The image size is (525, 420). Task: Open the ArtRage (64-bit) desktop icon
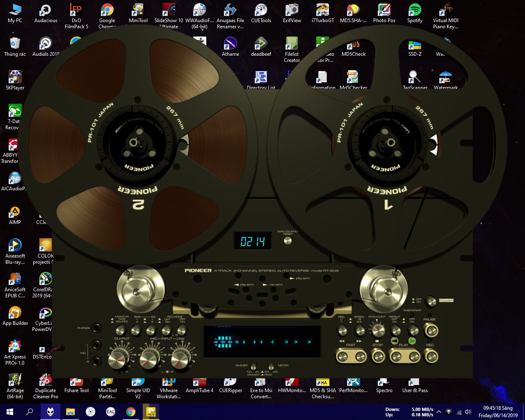point(15,386)
